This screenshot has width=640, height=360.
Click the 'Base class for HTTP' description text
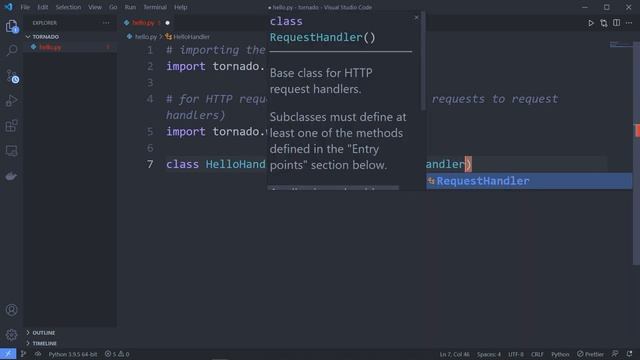click(321, 73)
